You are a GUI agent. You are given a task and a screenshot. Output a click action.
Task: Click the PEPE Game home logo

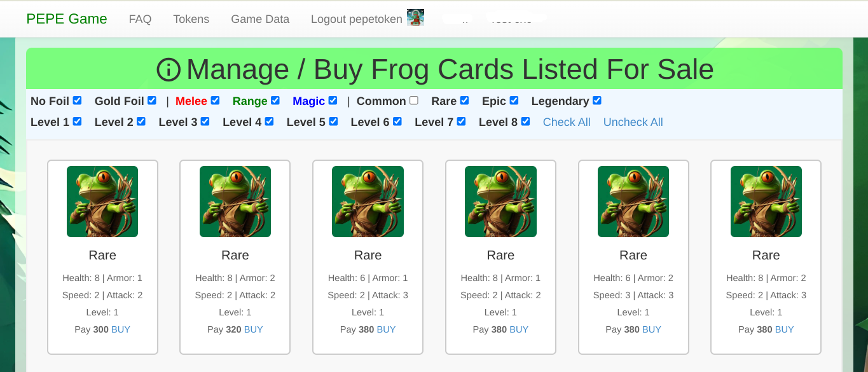[67, 19]
